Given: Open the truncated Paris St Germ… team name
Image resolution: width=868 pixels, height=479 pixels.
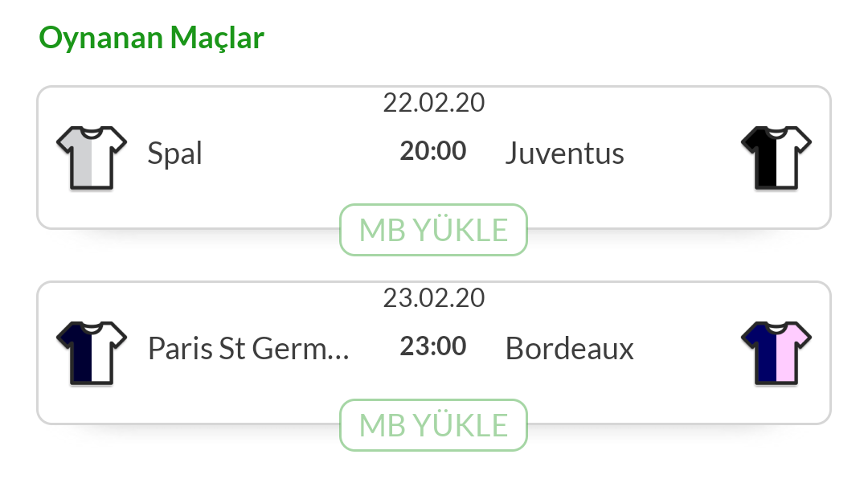Looking at the screenshot, I should pyautogui.click(x=248, y=349).
